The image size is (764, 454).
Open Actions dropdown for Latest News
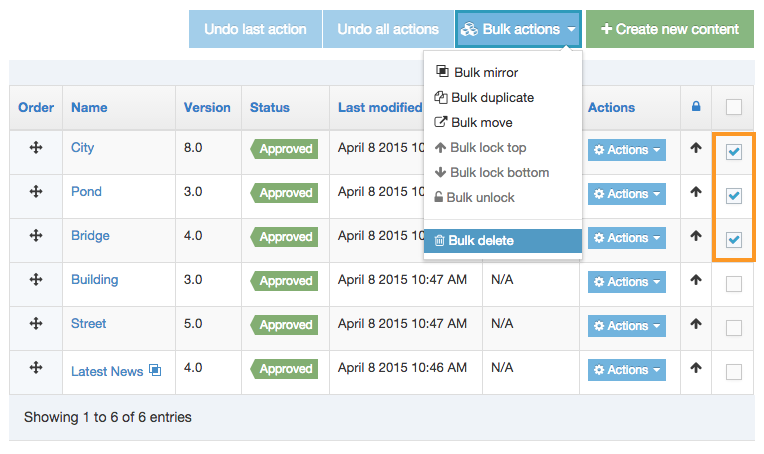[x=627, y=370]
